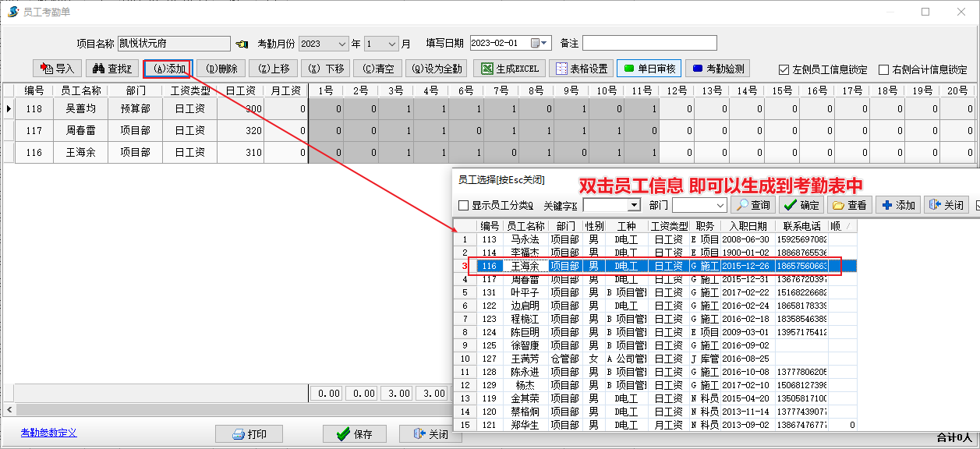Open 查找 search with binoculars icon

[112, 69]
